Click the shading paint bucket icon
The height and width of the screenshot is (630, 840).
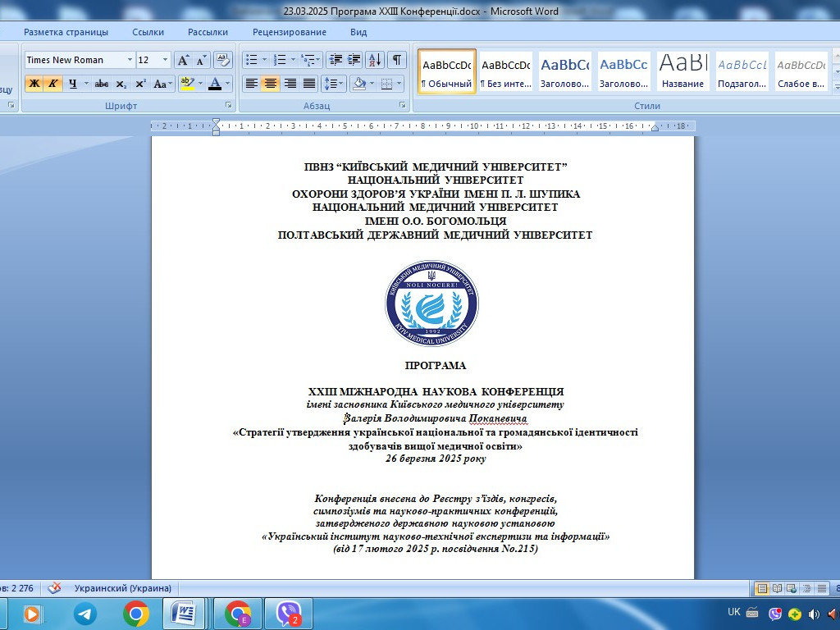point(359,84)
